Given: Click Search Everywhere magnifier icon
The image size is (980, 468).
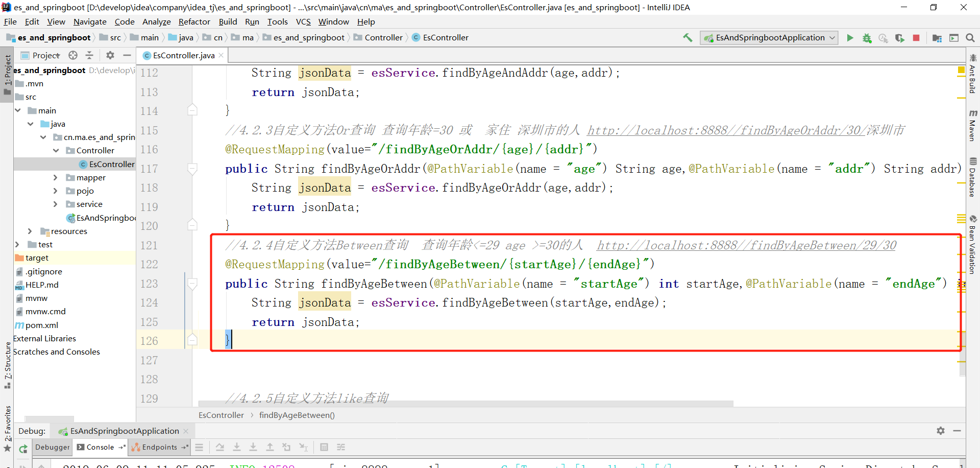Looking at the screenshot, I should coord(970,38).
